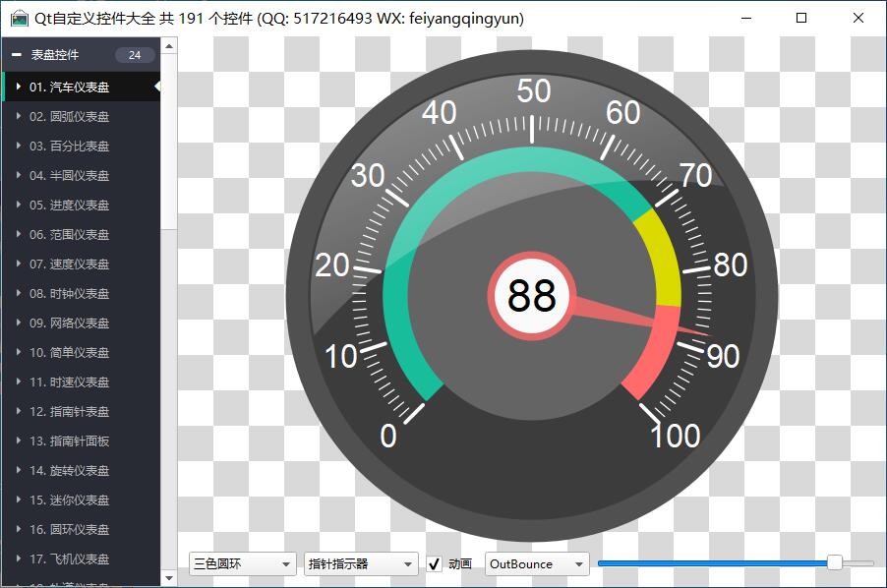
Task: Click the sidebar scrollbar down arrow
Action: [169, 578]
